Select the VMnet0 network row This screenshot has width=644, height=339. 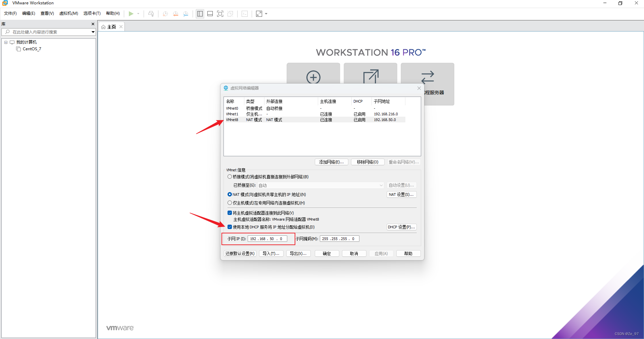(315, 108)
